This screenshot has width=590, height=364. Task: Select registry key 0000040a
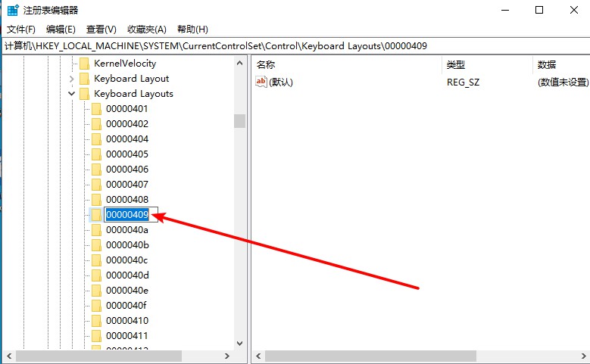(126, 230)
